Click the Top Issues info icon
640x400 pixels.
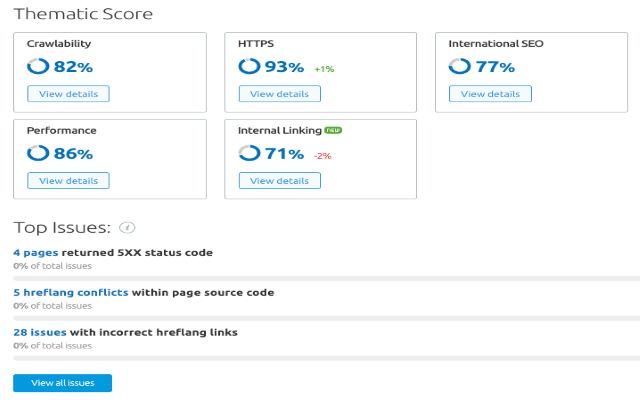tap(127, 228)
